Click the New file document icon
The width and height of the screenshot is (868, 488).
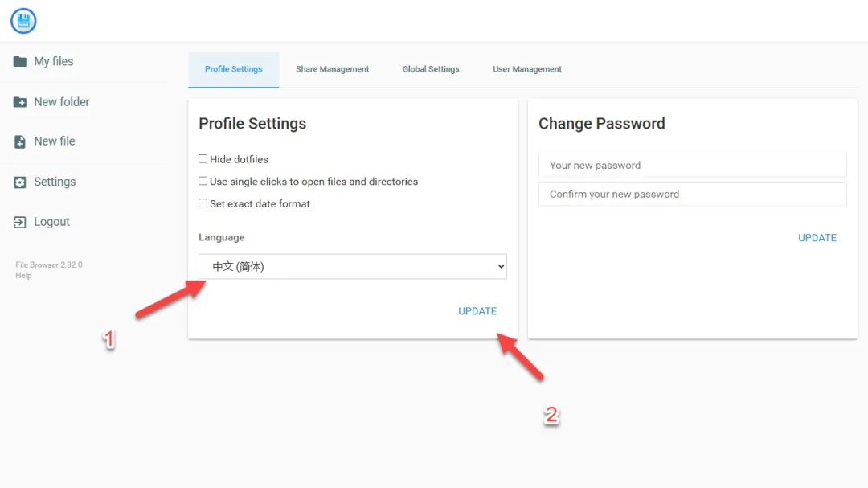coord(20,141)
